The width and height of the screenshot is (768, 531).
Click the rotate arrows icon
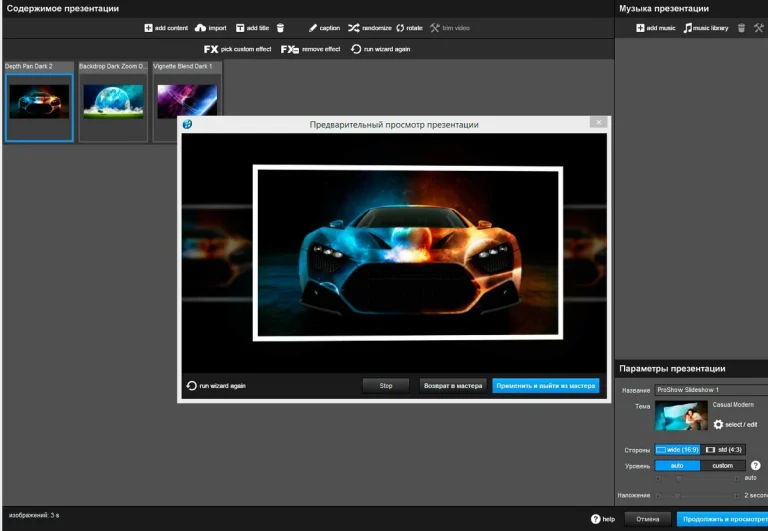(400, 28)
